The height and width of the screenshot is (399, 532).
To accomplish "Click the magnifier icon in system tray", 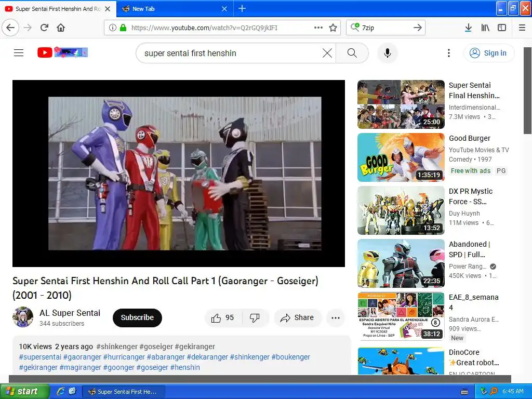I will pyautogui.click(x=494, y=391).
